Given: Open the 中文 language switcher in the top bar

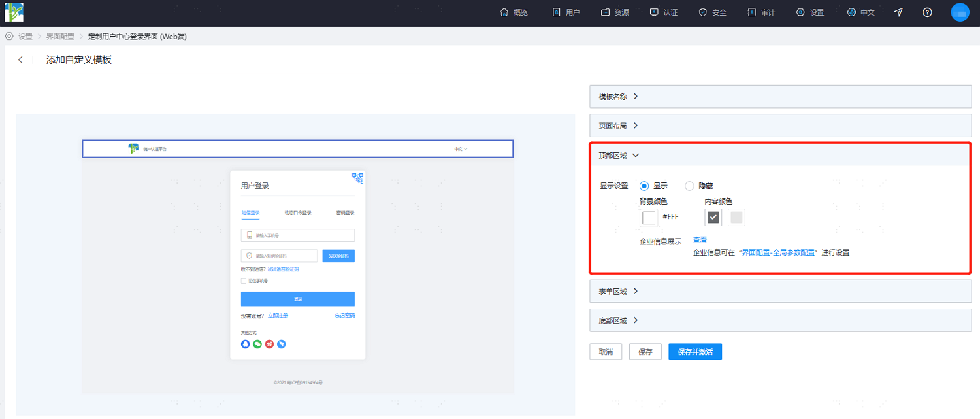Looking at the screenshot, I should (860, 12).
